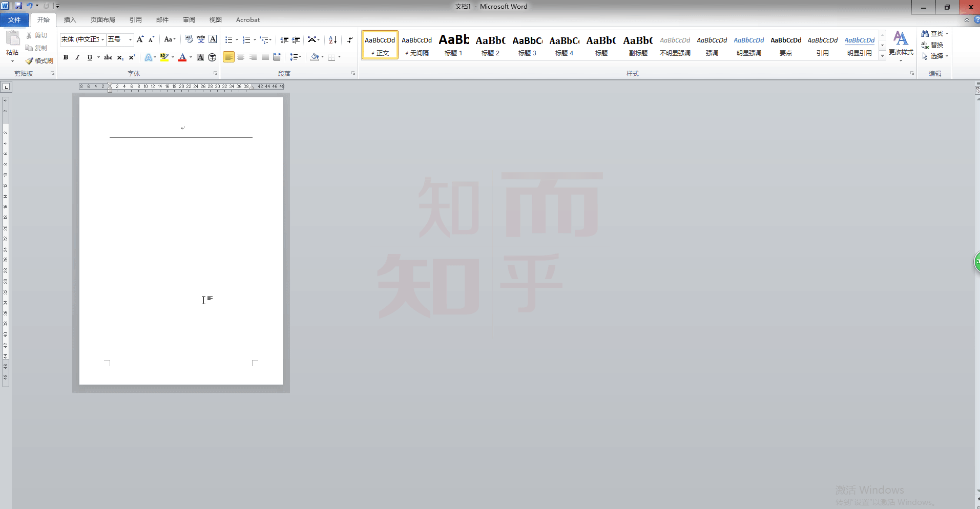
Task: Apply superscript formatting
Action: click(x=132, y=57)
